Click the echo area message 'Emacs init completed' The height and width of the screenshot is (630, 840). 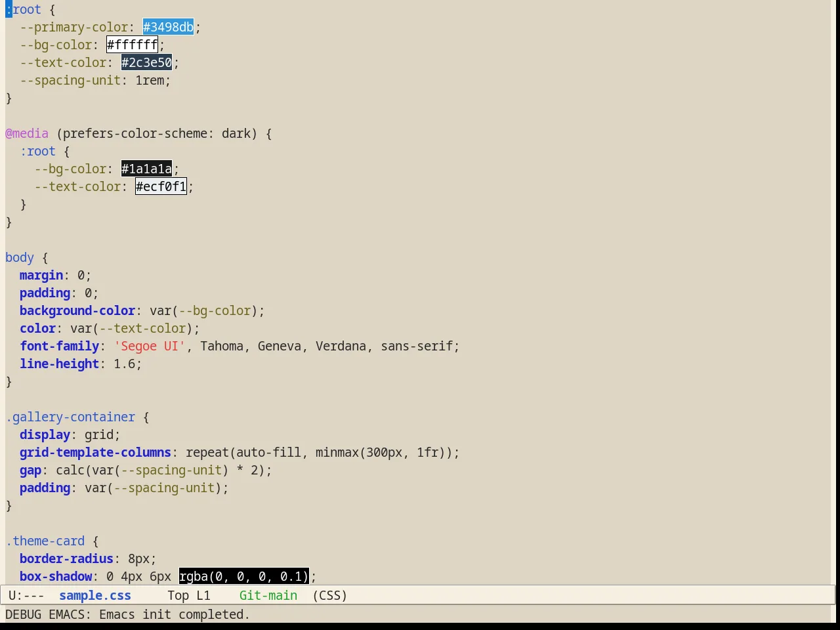tap(175, 614)
